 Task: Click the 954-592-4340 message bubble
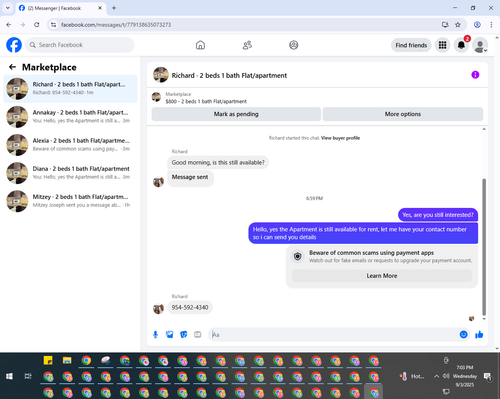[190, 307]
